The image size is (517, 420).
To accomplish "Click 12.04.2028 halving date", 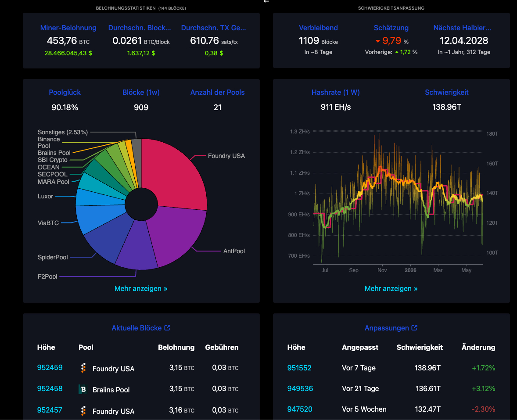I will 464,41.
